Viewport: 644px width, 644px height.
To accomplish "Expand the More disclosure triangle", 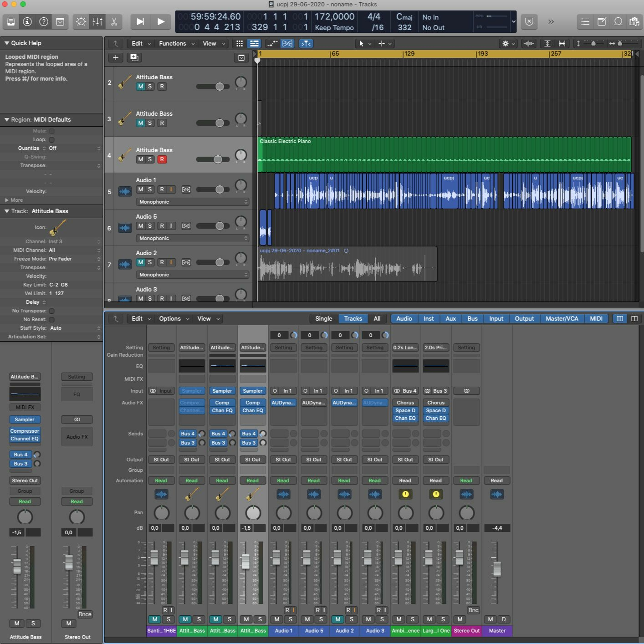I will 7,200.
